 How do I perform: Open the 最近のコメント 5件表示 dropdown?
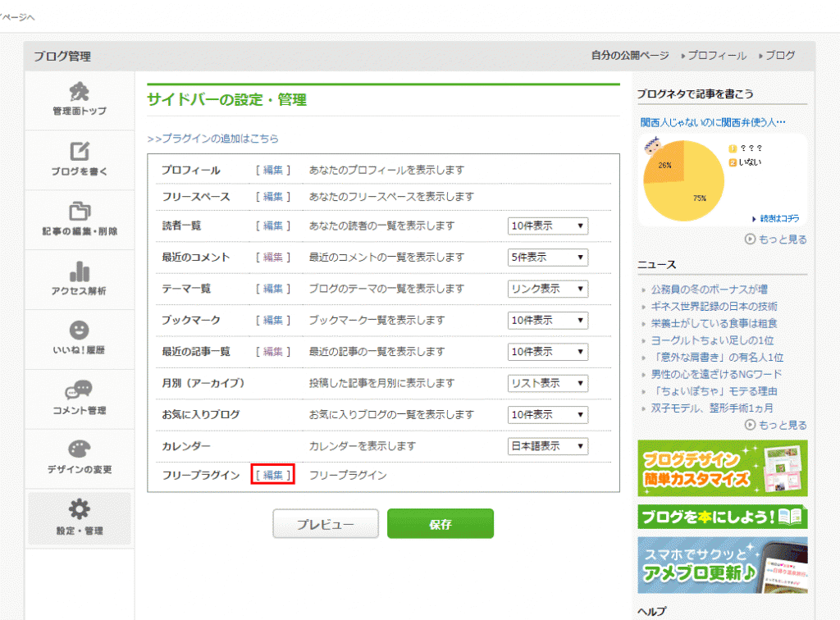tap(547, 258)
